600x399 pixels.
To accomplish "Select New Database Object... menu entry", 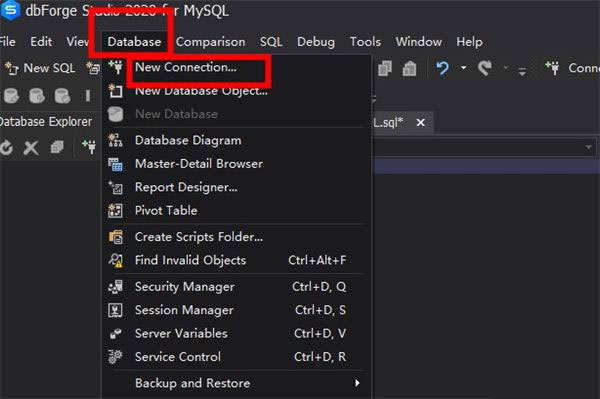I will click(201, 91).
